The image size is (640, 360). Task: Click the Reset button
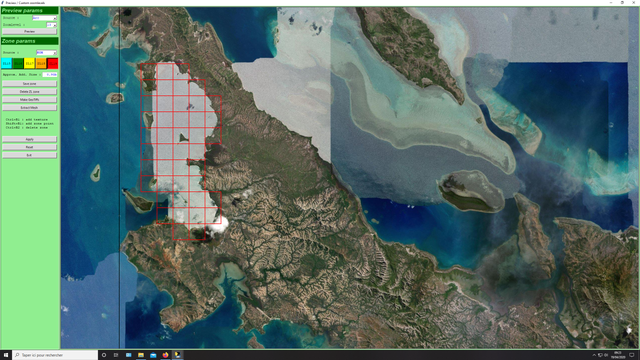tap(29, 147)
